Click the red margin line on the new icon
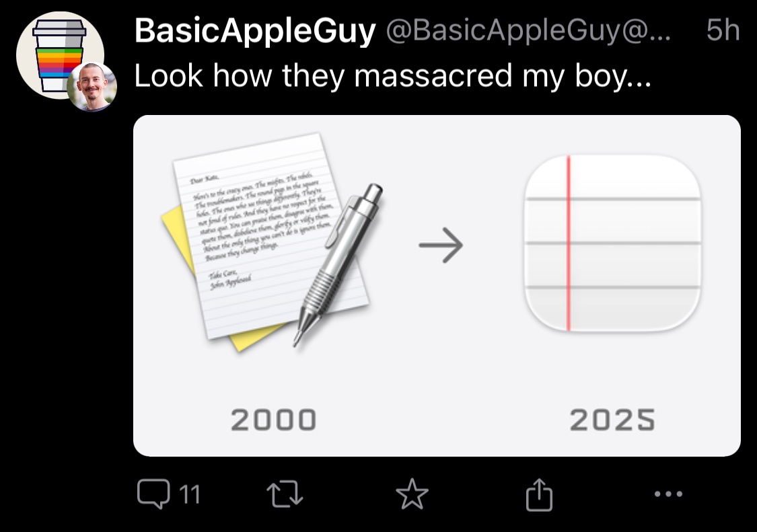757x532 pixels. pos(569,243)
